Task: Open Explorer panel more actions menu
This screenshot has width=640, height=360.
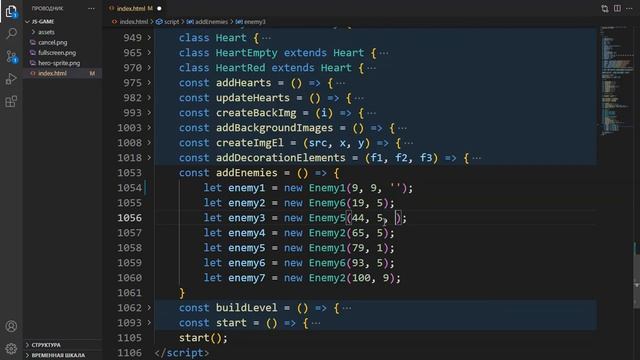Action: [91, 8]
